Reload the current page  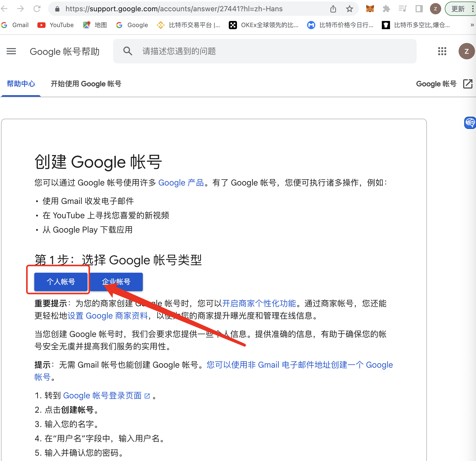click(37, 9)
